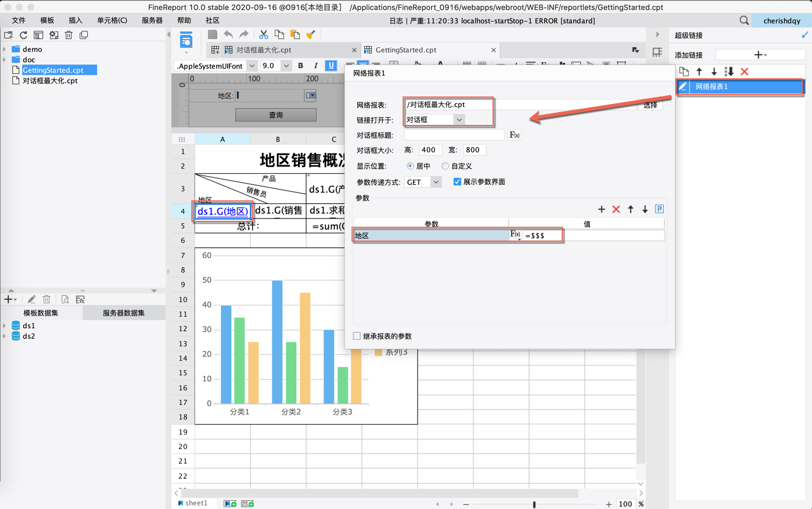Toggle Underline formatting
Screen dimensions: 812x509
(x=331, y=66)
